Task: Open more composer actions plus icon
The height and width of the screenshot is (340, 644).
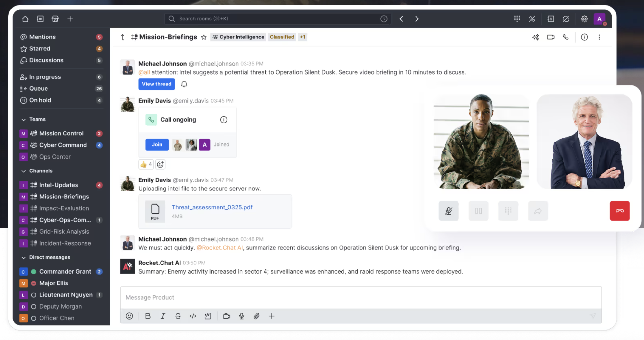Action: click(x=272, y=316)
